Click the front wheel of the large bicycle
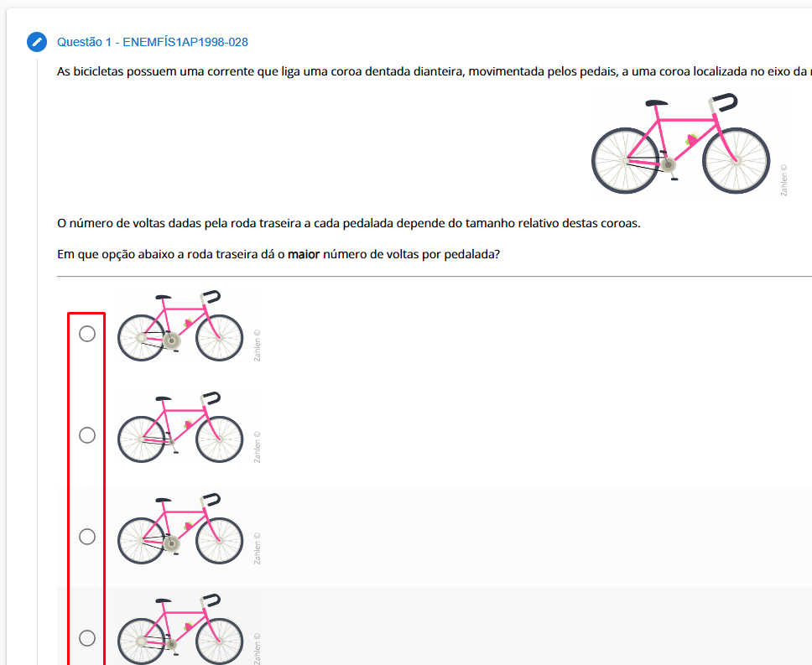Image resolution: width=812 pixels, height=665 pixels. pos(736,159)
